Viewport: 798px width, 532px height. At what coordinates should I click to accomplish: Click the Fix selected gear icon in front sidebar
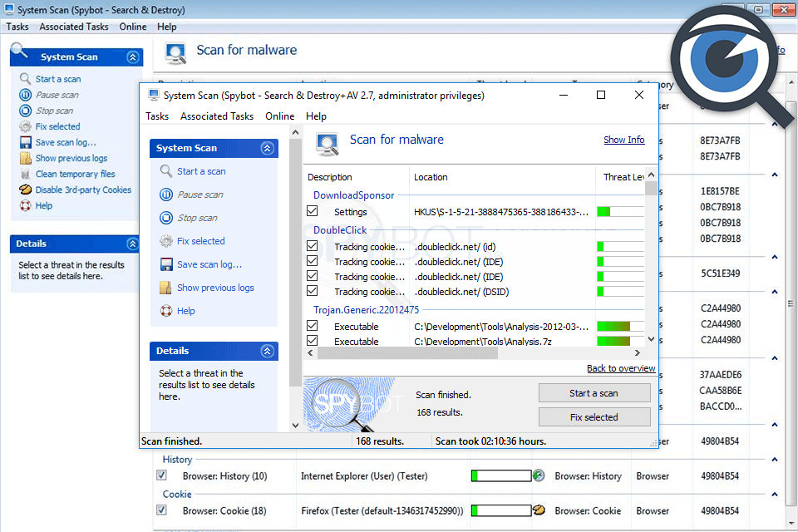[x=166, y=241]
